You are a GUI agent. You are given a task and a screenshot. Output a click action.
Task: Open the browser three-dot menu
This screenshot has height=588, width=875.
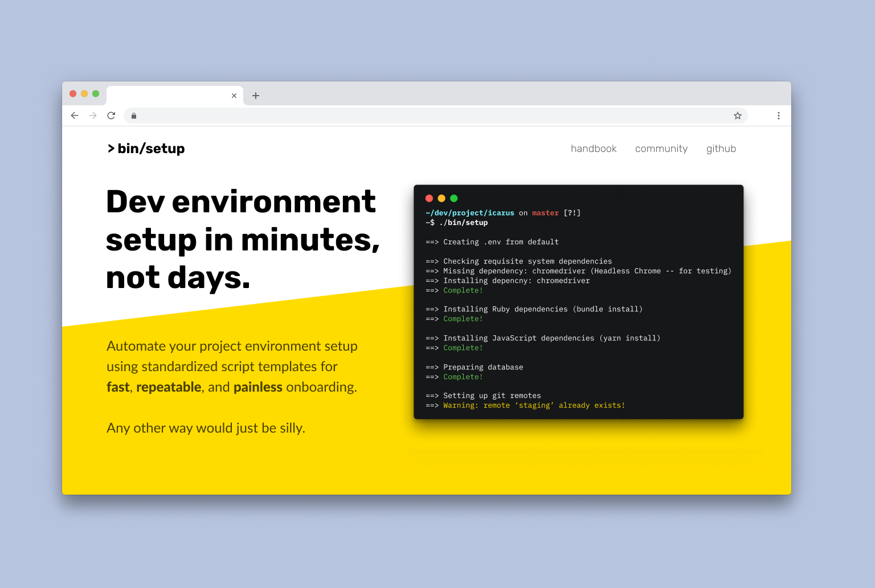778,116
